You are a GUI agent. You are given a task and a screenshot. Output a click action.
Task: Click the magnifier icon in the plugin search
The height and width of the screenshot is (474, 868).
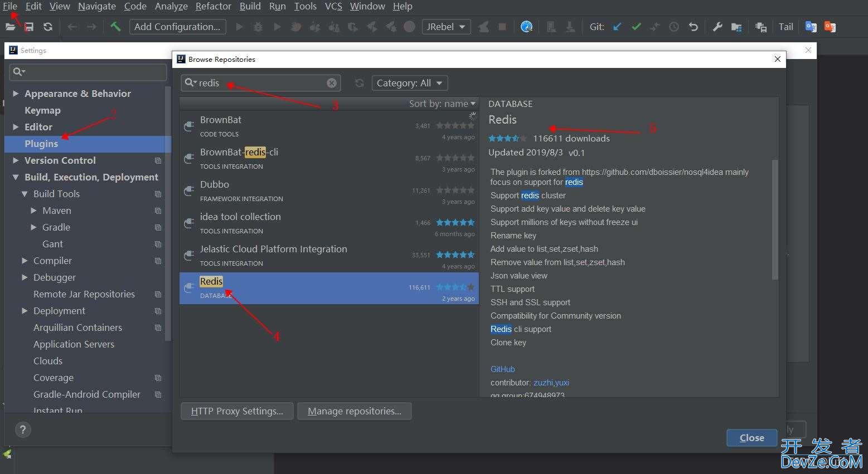190,82
